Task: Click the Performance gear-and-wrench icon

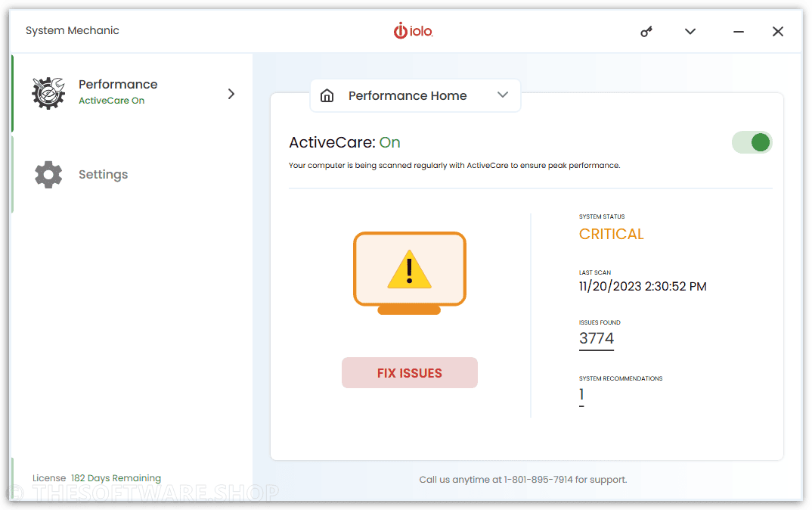Action: pyautogui.click(x=48, y=93)
